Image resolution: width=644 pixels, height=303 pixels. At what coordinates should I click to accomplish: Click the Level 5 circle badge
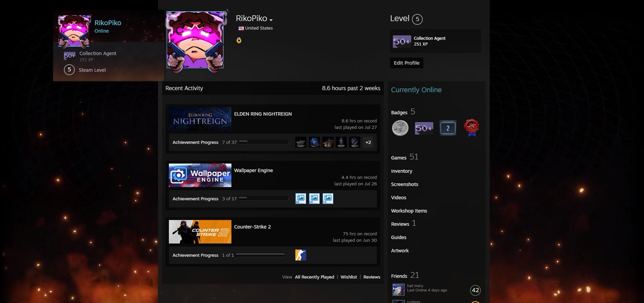point(418,19)
